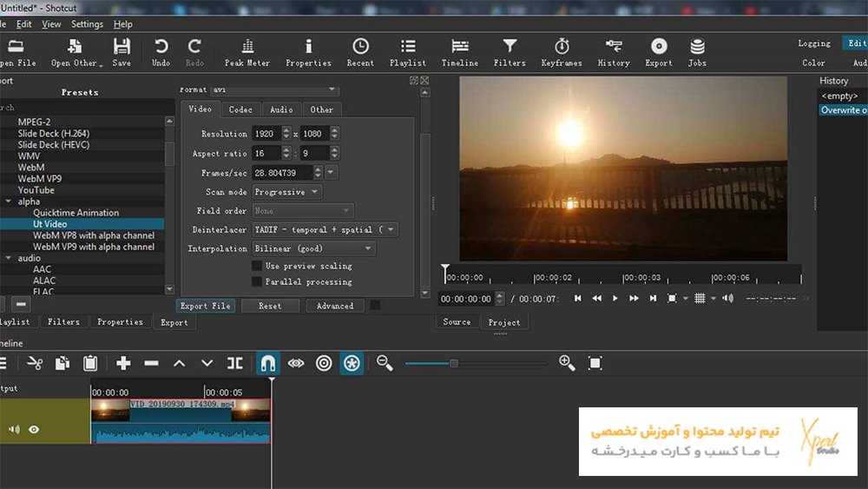Switch to the Logging layout
Viewport: 868px width, 489px height.
coord(814,43)
